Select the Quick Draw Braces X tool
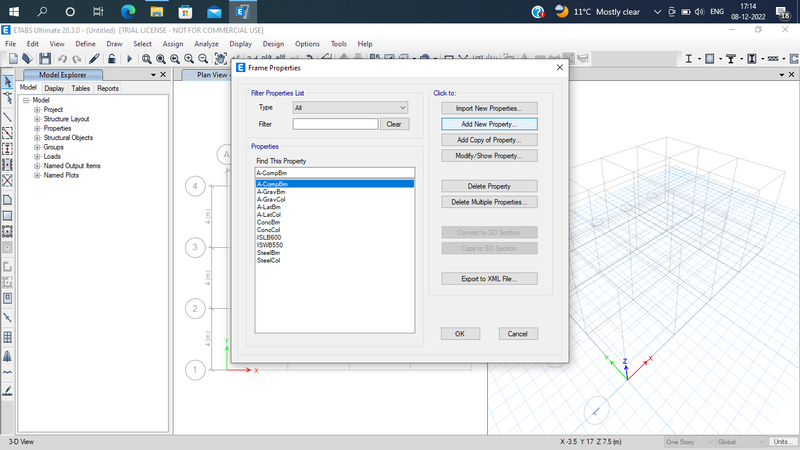Screen dimensions: 800x450 (x=8, y=181)
